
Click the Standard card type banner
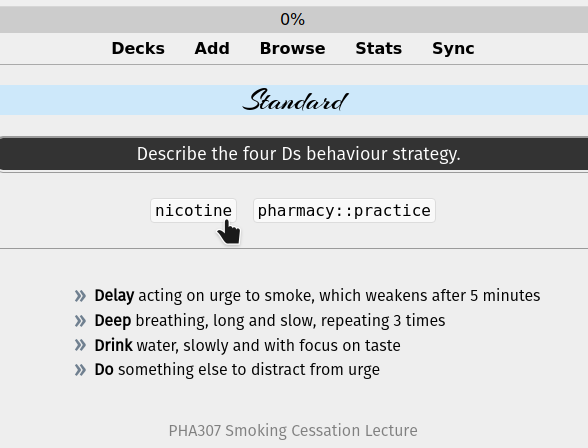(x=294, y=100)
